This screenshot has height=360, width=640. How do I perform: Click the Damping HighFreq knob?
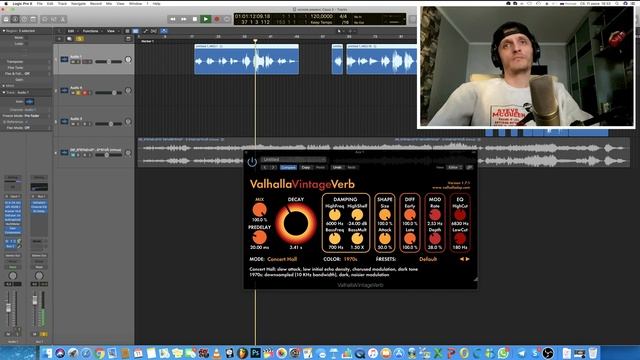tap(335, 215)
